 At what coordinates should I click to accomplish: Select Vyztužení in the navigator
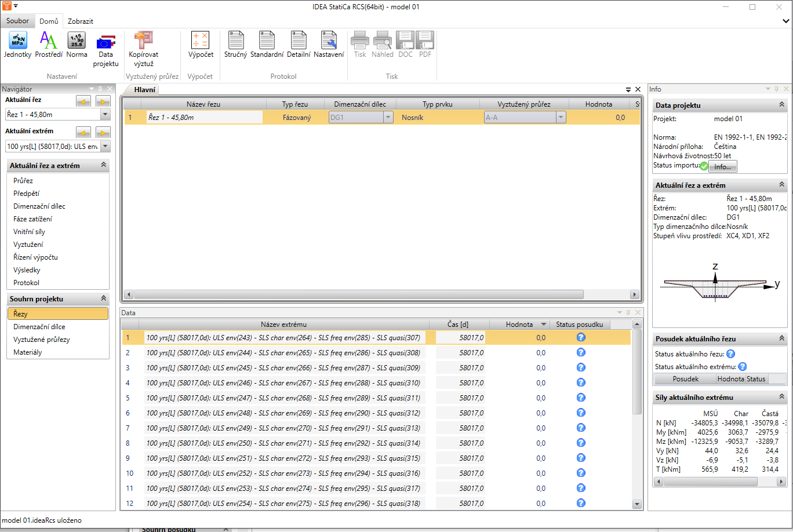28,245
